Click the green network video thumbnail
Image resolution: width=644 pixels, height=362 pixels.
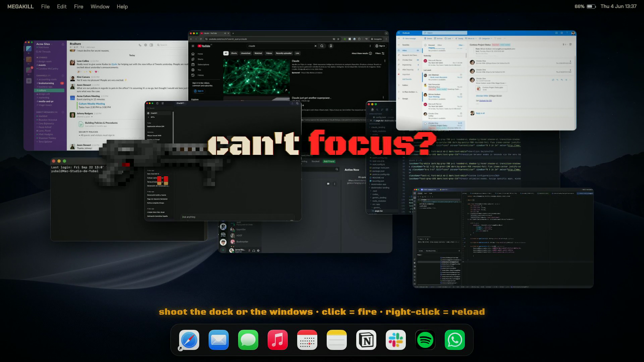pos(256,76)
